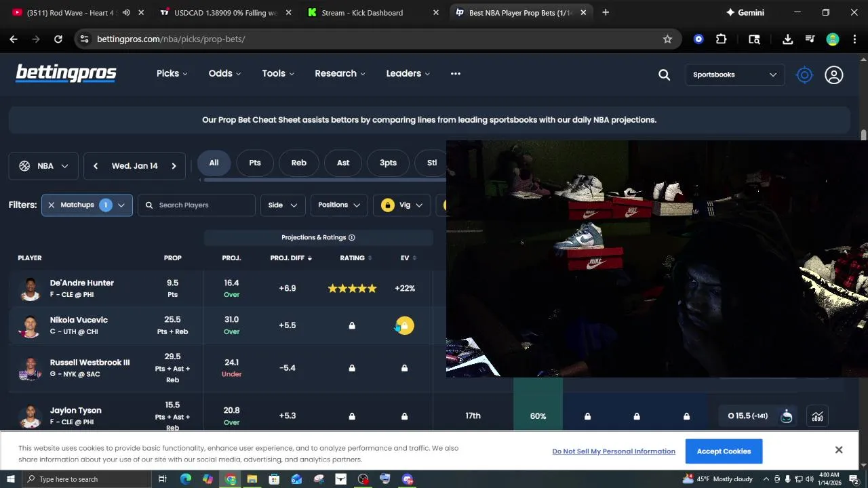Mute the Rod Wave YouTube tab audio
The height and width of the screenshot is (488, 868).
pos(126,12)
